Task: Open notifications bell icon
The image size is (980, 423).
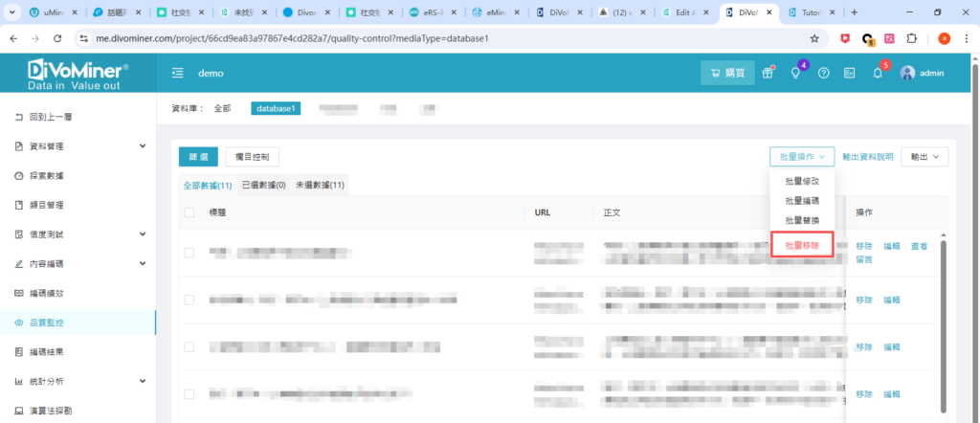Action: 878,74
